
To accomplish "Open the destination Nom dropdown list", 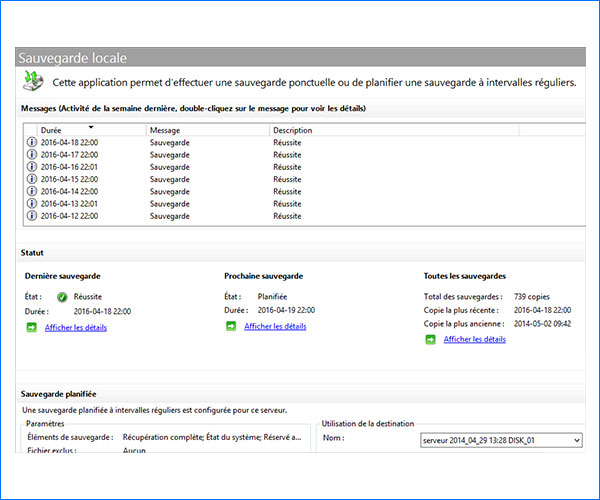I will [574, 440].
